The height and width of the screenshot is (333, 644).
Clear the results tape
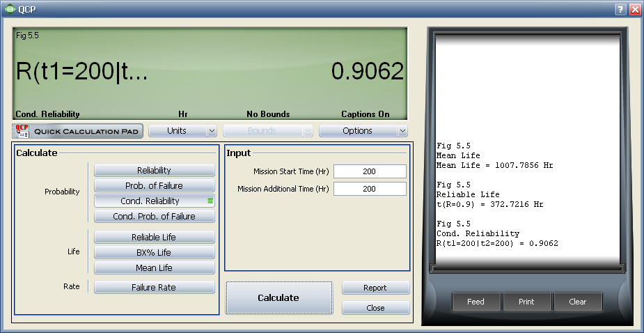577,302
